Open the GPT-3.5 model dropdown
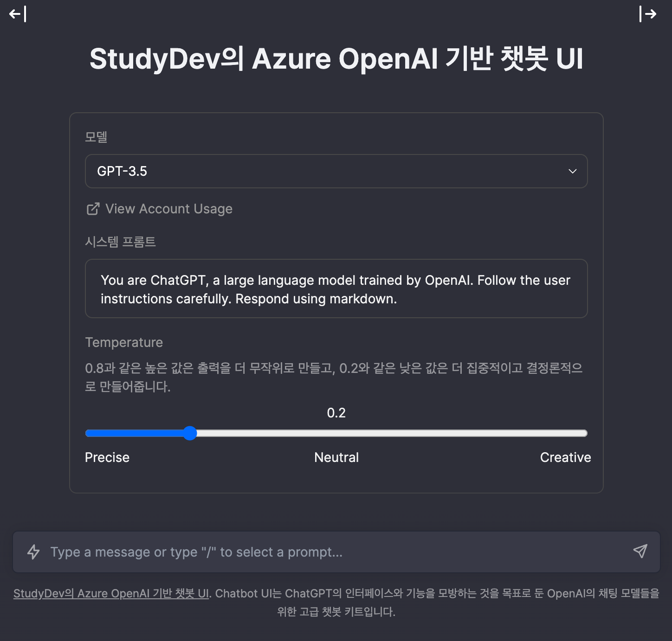Viewport: 672px width, 641px height. 336,171
